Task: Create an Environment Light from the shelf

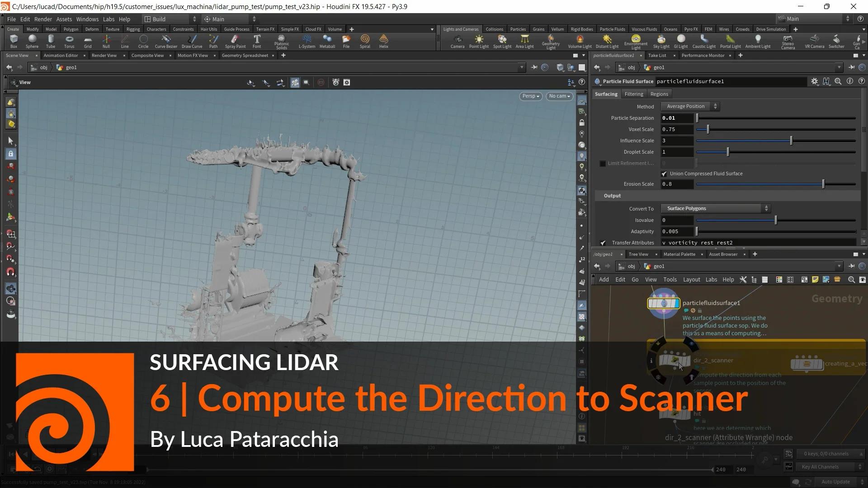Action: coord(636,41)
